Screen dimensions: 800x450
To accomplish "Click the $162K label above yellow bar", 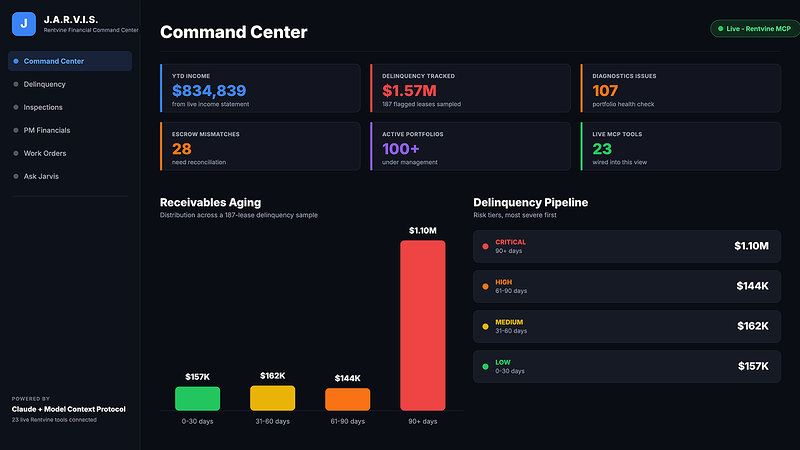I will coord(272,376).
